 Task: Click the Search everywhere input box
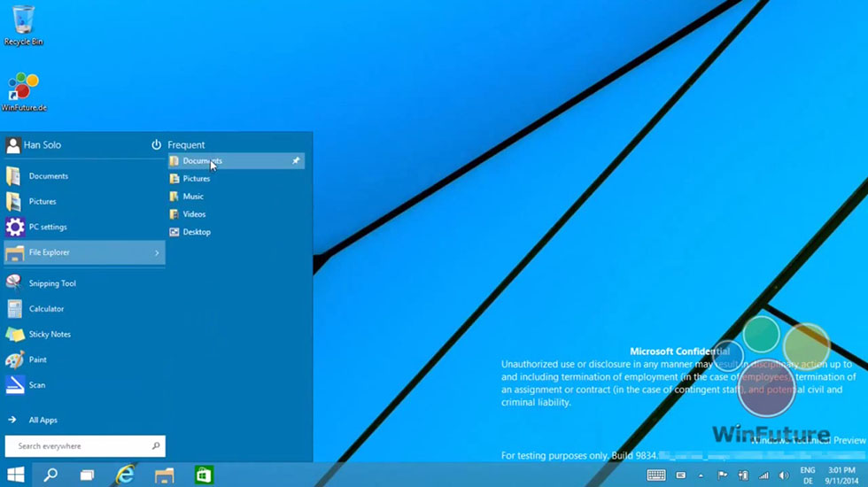point(80,446)
